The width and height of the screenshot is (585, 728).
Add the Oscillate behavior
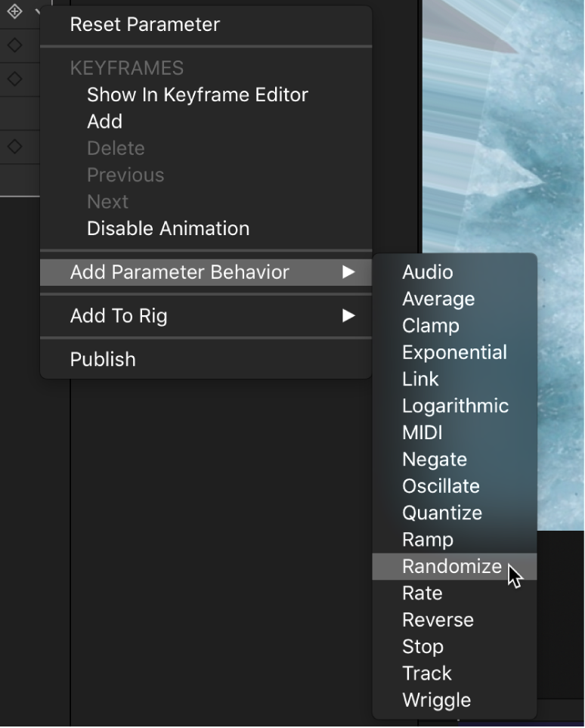tap(441, 486)
